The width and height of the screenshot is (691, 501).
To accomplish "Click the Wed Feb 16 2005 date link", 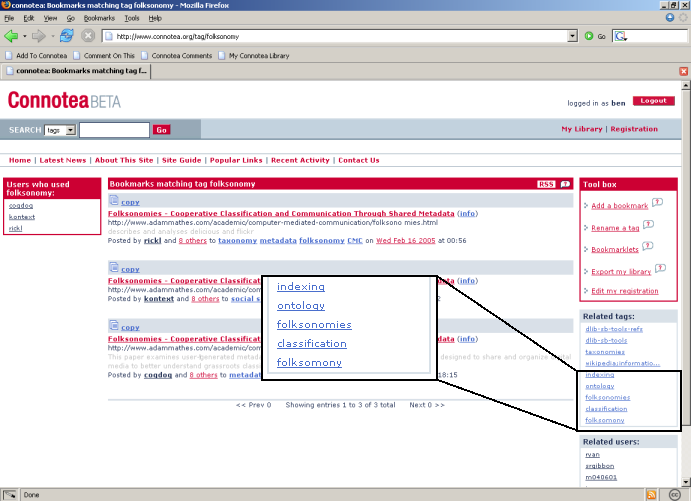I will (x=405, y=241).
